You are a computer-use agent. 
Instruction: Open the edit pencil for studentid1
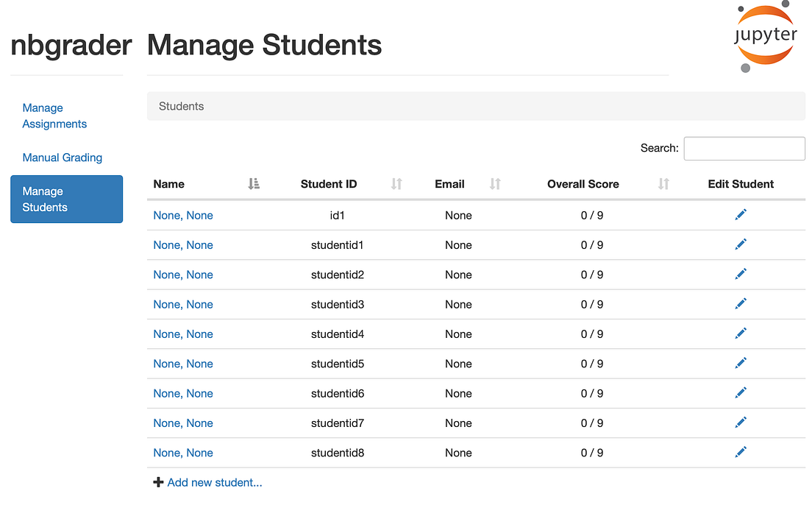click(741, 244)
